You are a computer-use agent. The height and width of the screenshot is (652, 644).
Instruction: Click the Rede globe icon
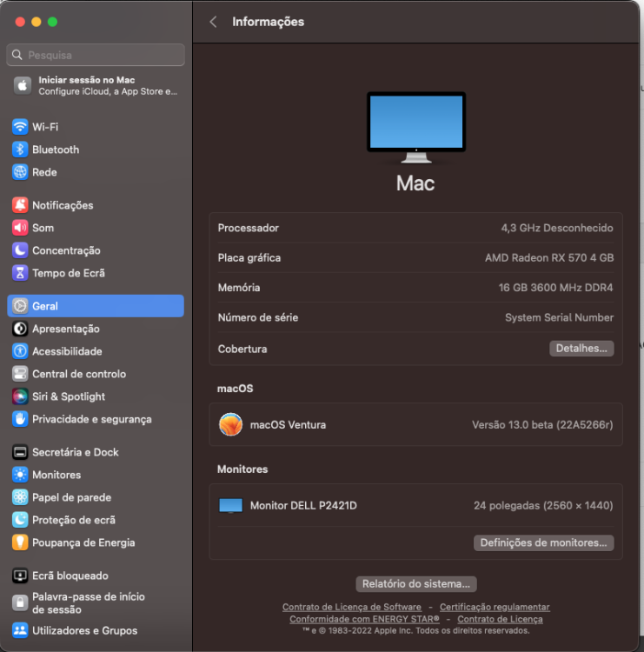[20, 172]
